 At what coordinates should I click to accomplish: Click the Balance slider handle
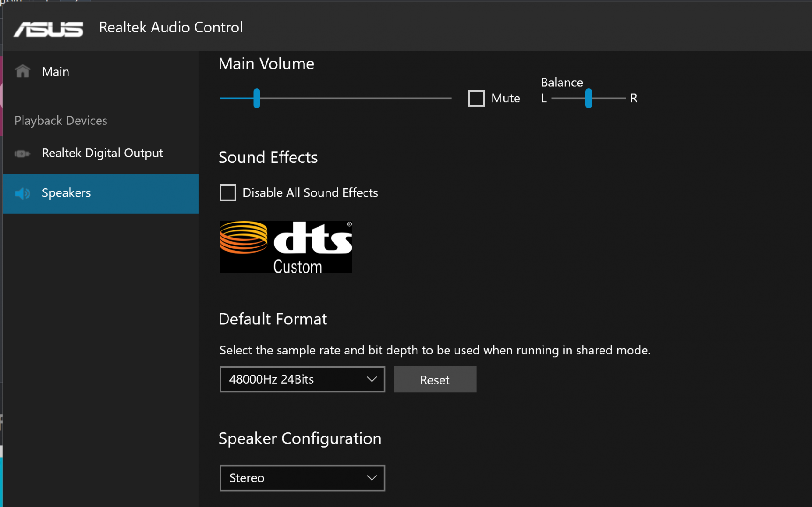pyautogui.click(x=588, y=99)
